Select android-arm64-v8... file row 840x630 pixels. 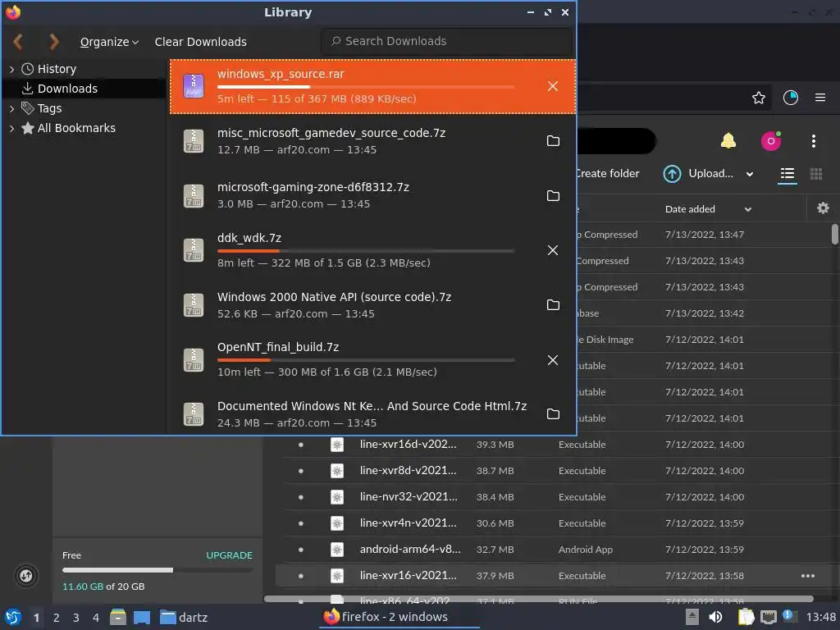pos(557,550)
